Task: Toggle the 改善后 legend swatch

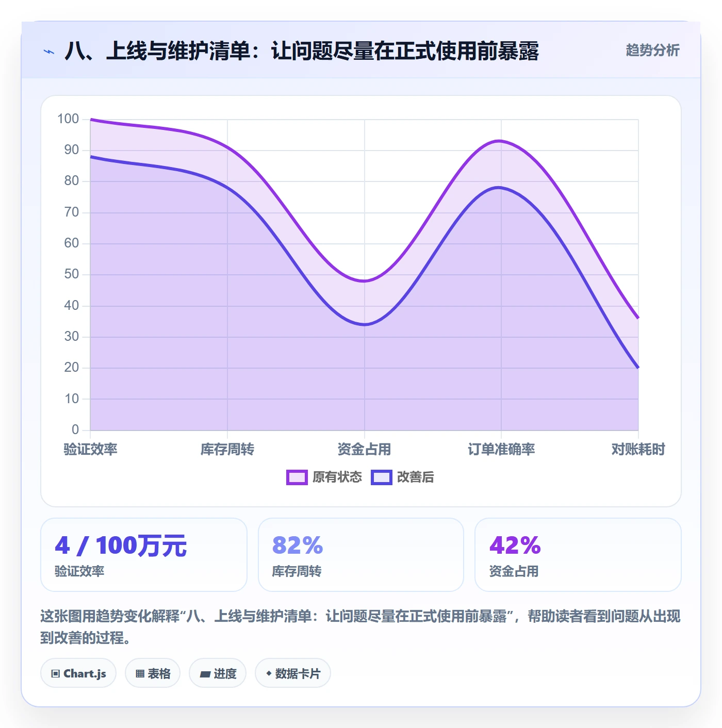Action: pyautogui.click(x=382, y=477)
